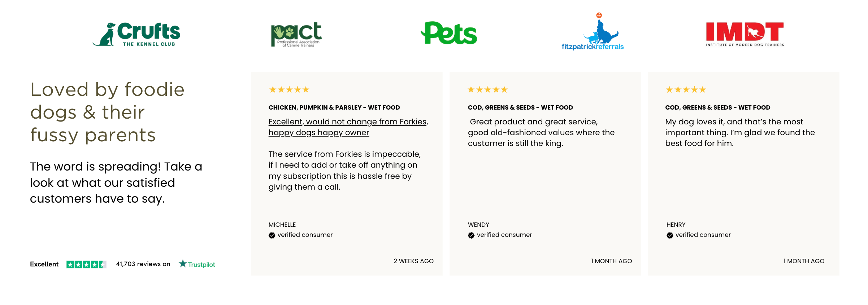This screenshot has height=305, width=868.
Task: Click the Crufts Kennel Club logo
Action: click(136, 34)
